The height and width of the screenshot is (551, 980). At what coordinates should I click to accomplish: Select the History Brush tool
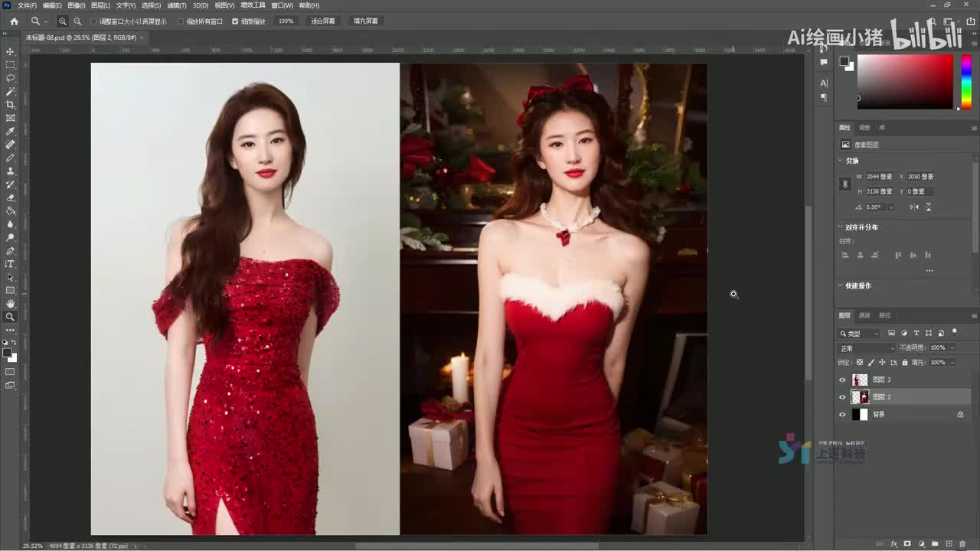pos(10,184)
